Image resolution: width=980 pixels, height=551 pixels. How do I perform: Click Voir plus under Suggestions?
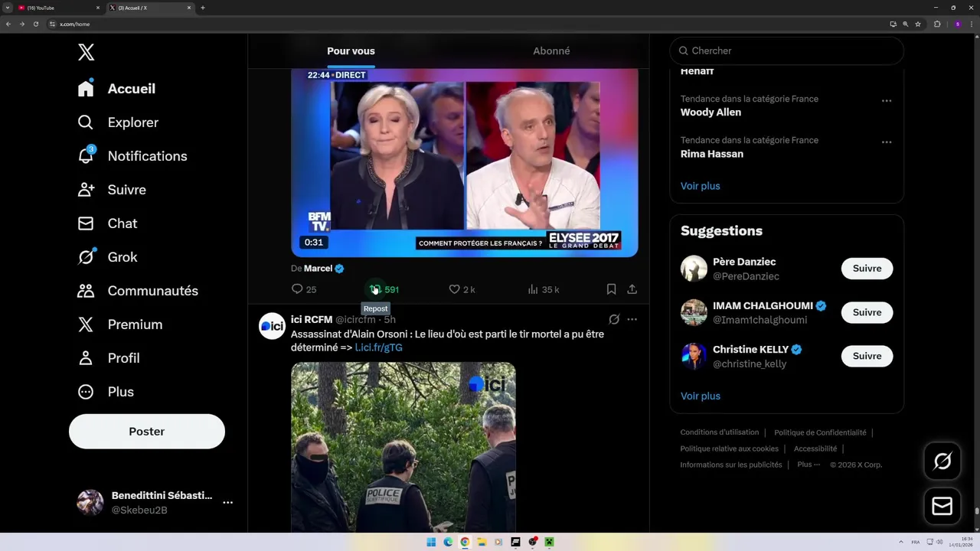[701, 396]
